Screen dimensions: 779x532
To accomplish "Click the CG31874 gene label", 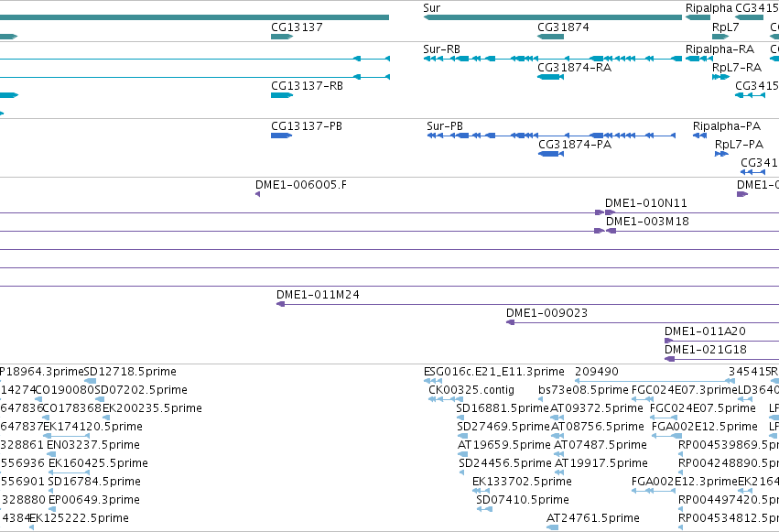I will [563, 27].
